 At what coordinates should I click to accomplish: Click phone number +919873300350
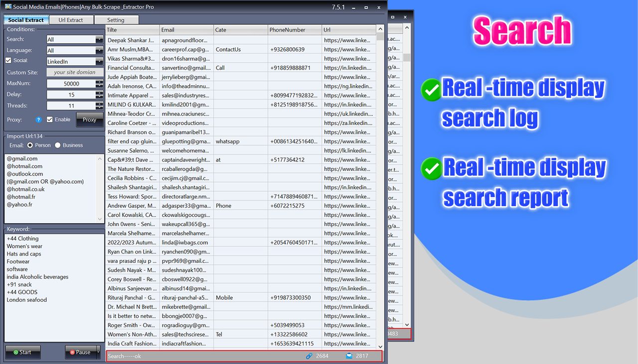click(295, 298)
